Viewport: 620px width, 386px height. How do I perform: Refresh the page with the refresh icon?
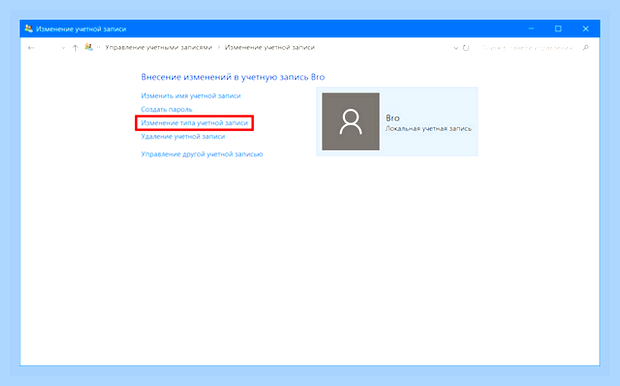pos(466,48)
